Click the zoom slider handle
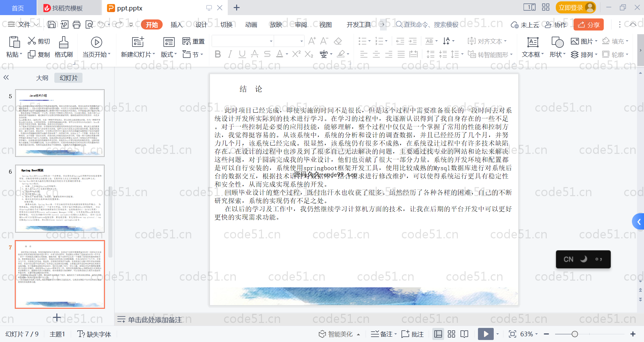 click(575, 334)
